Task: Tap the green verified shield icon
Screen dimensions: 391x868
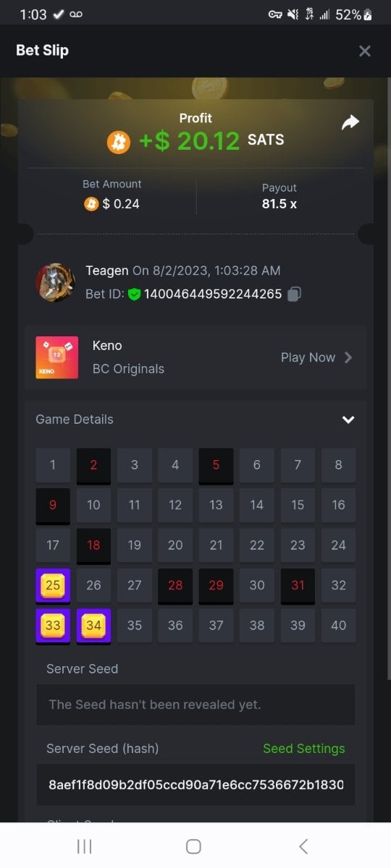Action: (x=134, y=294)
